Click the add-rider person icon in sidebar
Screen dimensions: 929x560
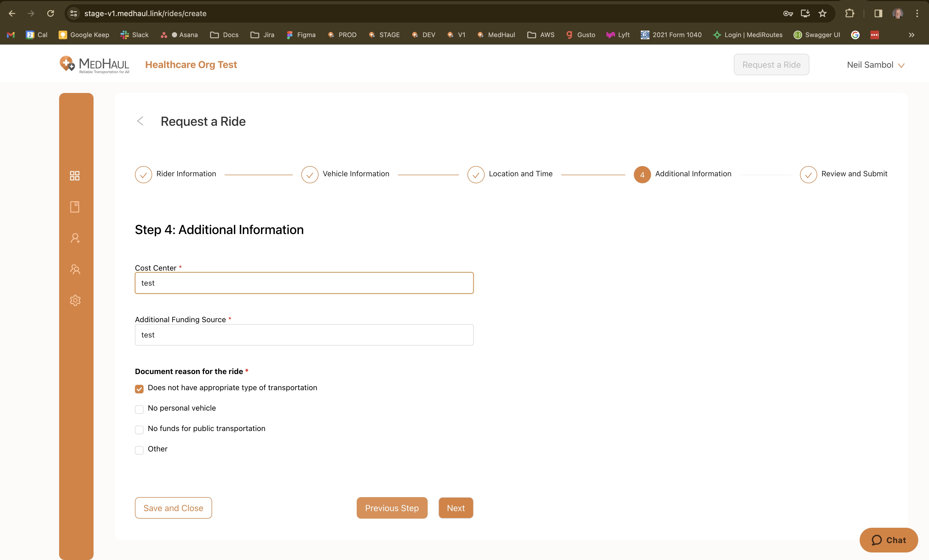[x=75, y=238]
